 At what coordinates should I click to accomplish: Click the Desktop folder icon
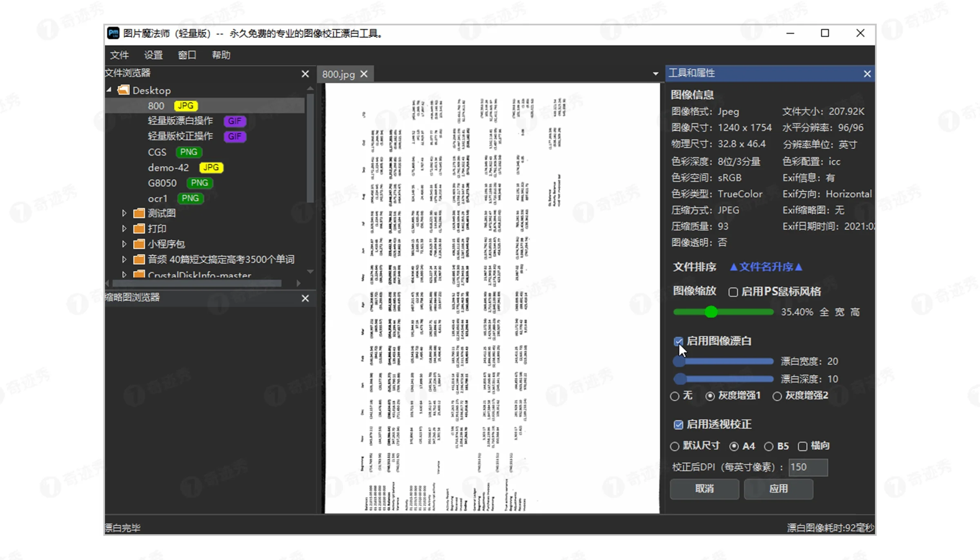(123, 90)
